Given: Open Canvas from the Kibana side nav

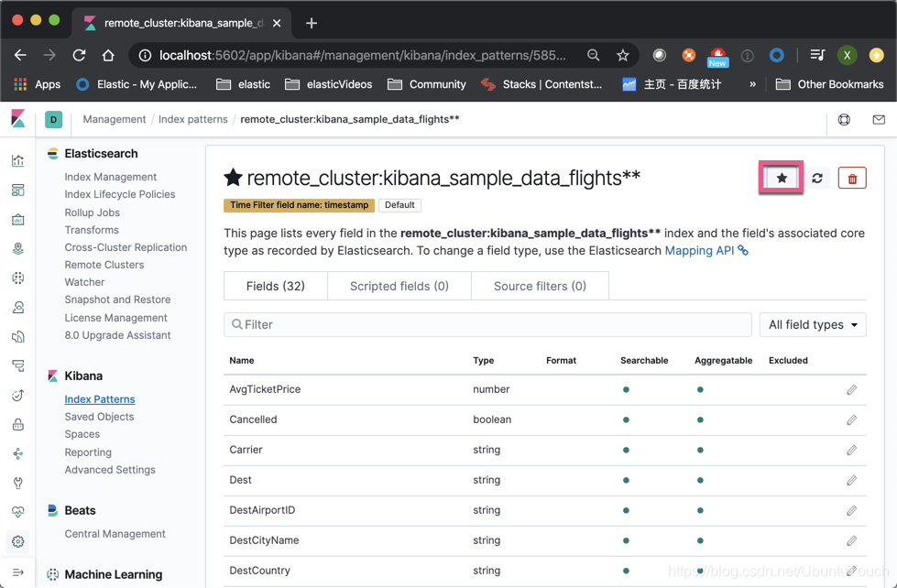Looking at the screenshot, I should pyautogui.click(x=17, y=220).
